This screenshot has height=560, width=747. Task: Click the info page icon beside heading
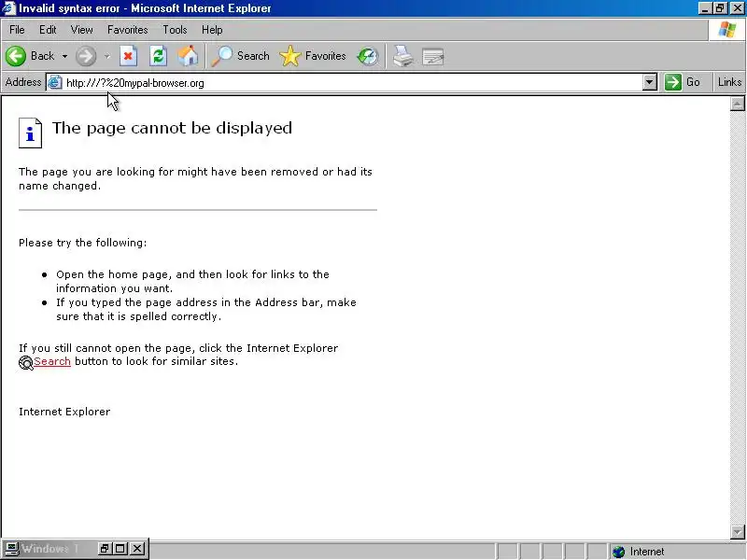point(30,133)
